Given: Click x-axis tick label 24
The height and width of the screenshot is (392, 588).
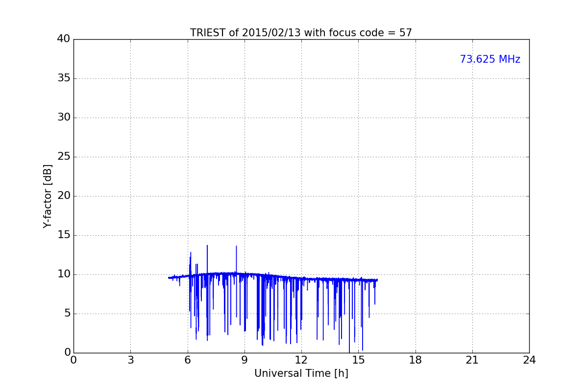Looking at the screenshot, I should pos(529,360).
